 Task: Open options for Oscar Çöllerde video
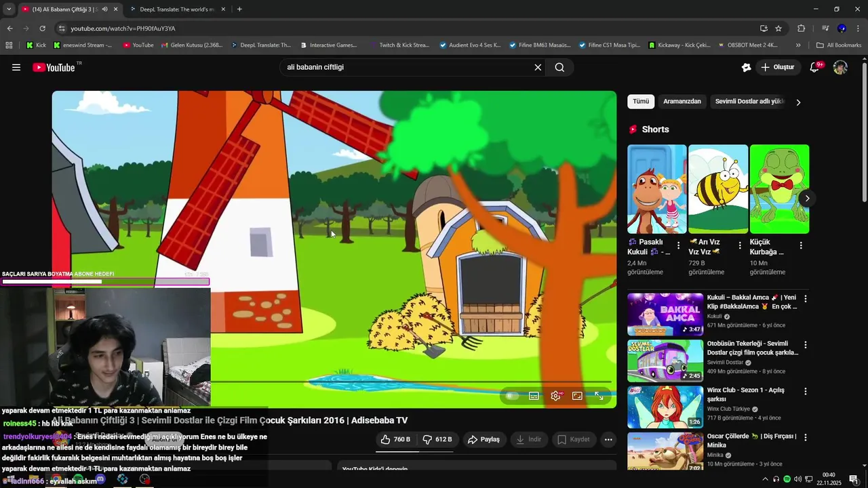pyautogui.click(x=806, y=438)
